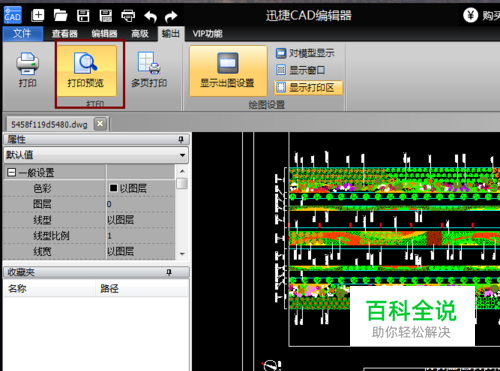Pin the 收藏夹 favorites panel
Viewport: 500px width, 371px height.
169,272
